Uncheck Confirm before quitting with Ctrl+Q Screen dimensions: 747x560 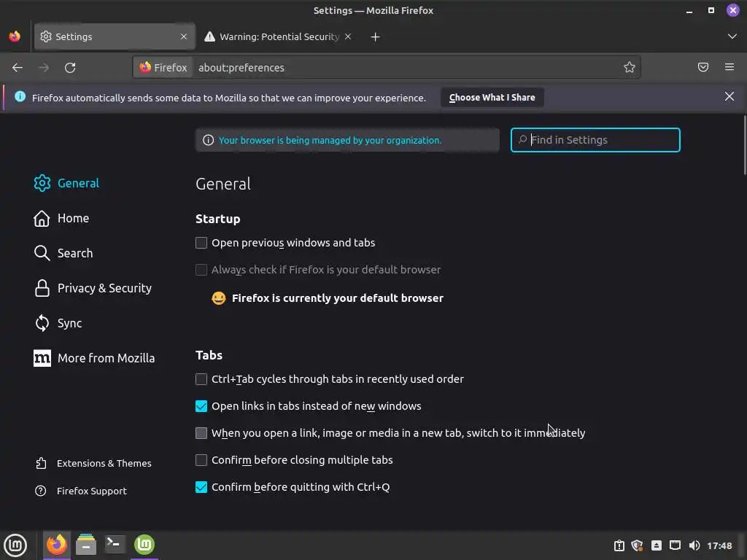(x=201, y=487)
